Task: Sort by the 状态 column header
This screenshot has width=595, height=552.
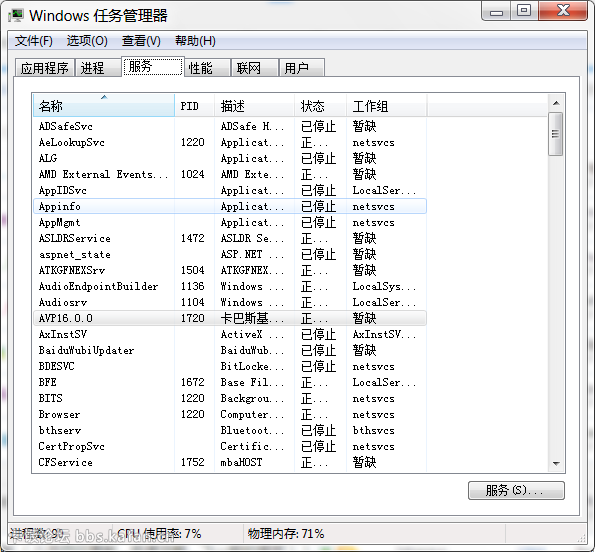Action: pyautogui.click(x=320, y=105)
